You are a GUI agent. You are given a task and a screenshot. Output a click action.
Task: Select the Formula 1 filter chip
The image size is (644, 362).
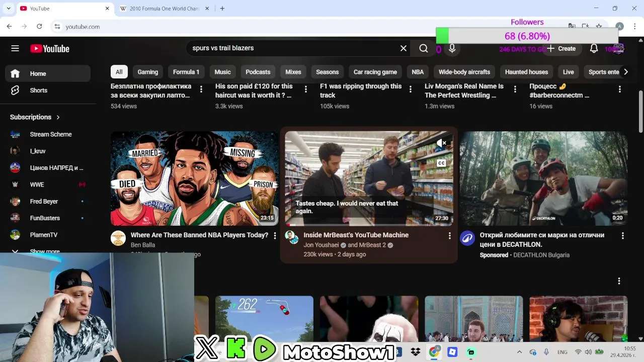pos(186,72)
